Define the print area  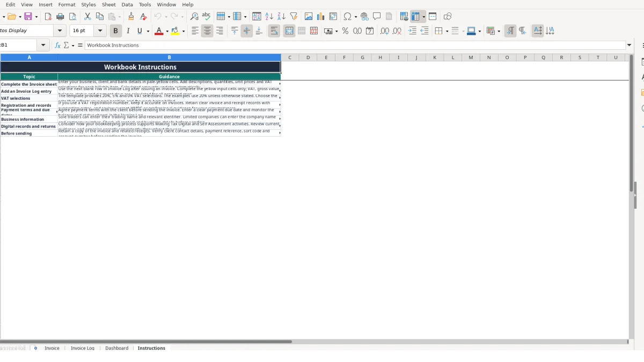[x=404, y=17]
